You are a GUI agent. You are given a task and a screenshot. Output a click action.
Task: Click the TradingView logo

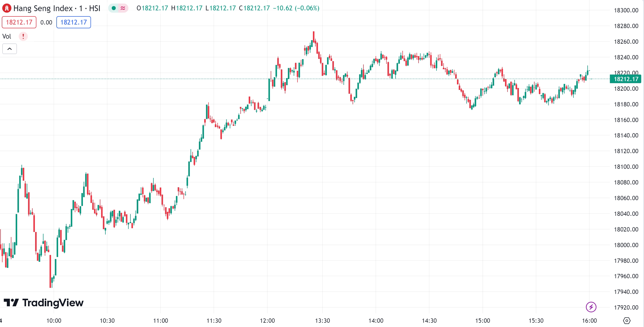(43, 303)
